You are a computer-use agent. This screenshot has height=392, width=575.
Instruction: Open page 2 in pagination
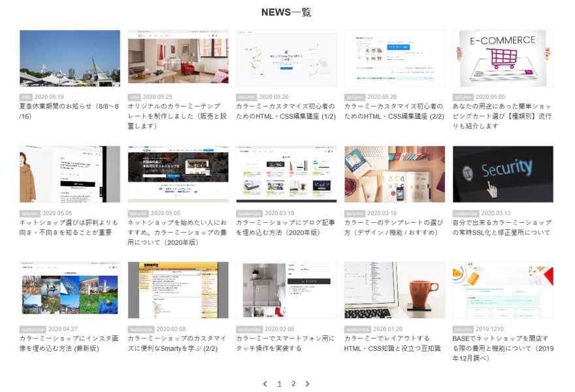click(x=293, y=384)
